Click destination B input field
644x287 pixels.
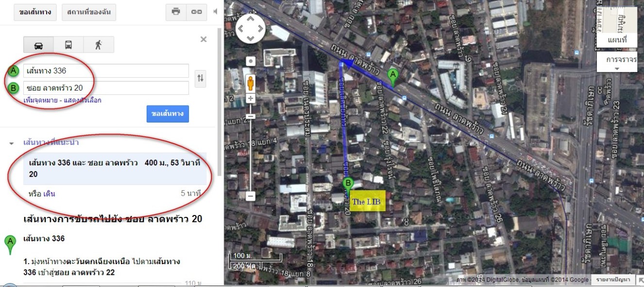point(106,88)
